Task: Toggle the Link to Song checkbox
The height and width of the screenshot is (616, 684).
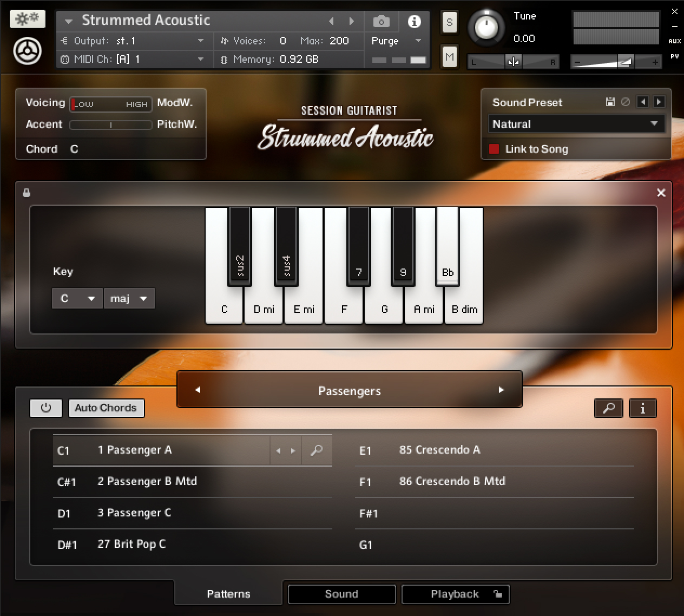Action: (494, 149)
